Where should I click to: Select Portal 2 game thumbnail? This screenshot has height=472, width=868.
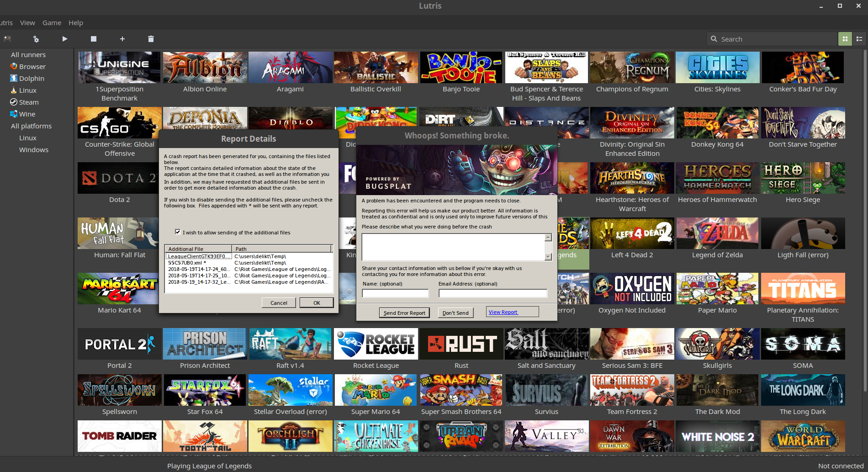(120, 344)
